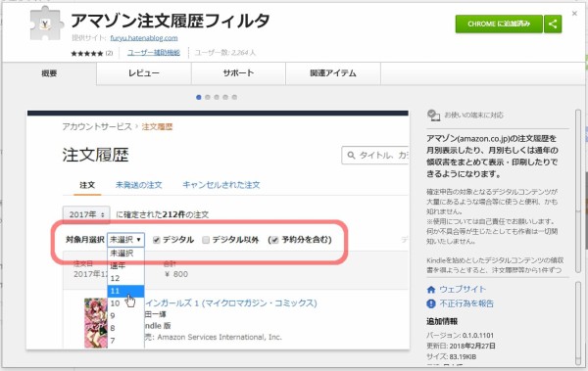The height and width of the screenshot is (371, 588).
Task: Toggle the 予約分を含む checkbox
Action: tap(274, 240)
